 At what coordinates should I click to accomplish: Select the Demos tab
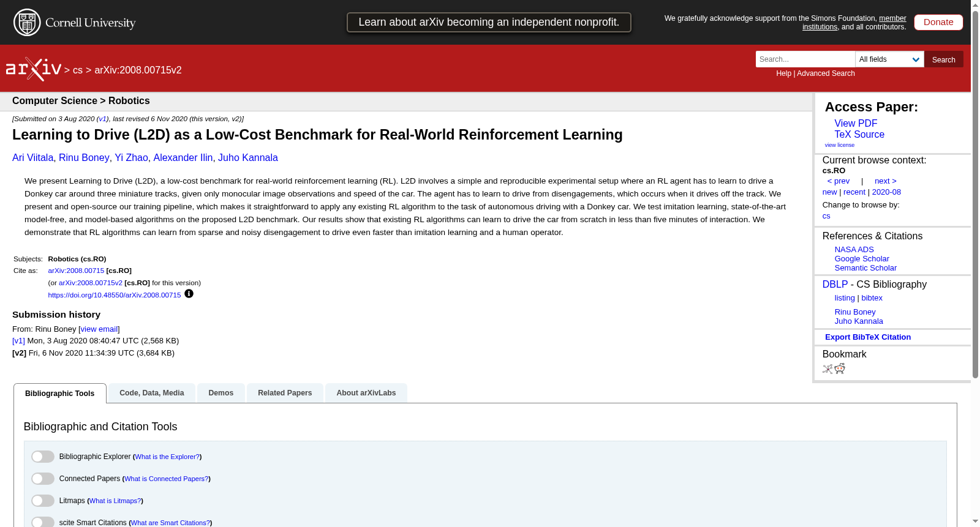[x=221, y=393]
